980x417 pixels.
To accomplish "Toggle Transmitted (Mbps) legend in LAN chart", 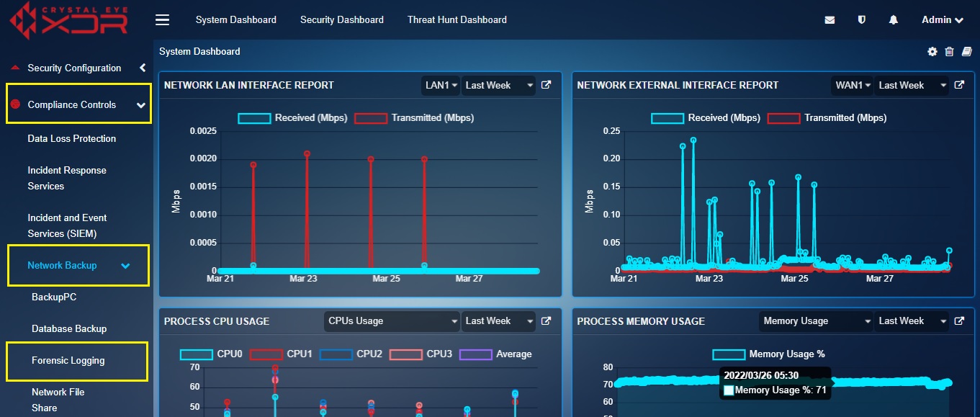I will (x=414, y=117).
